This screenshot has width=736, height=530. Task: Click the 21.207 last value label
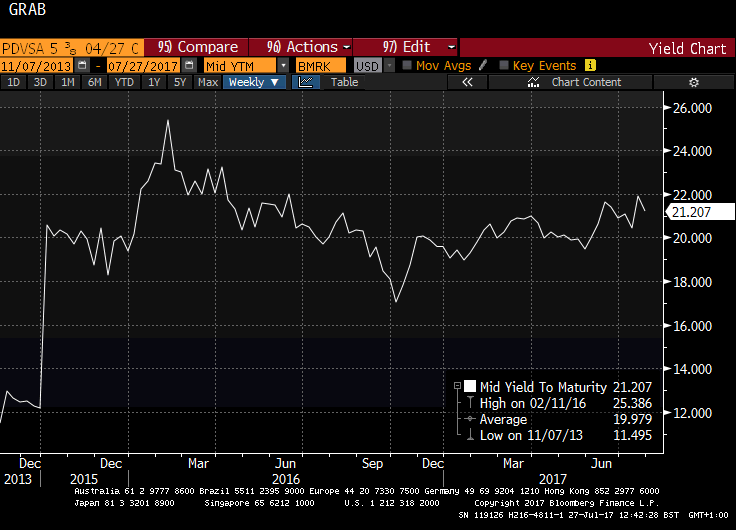point(699,212)
